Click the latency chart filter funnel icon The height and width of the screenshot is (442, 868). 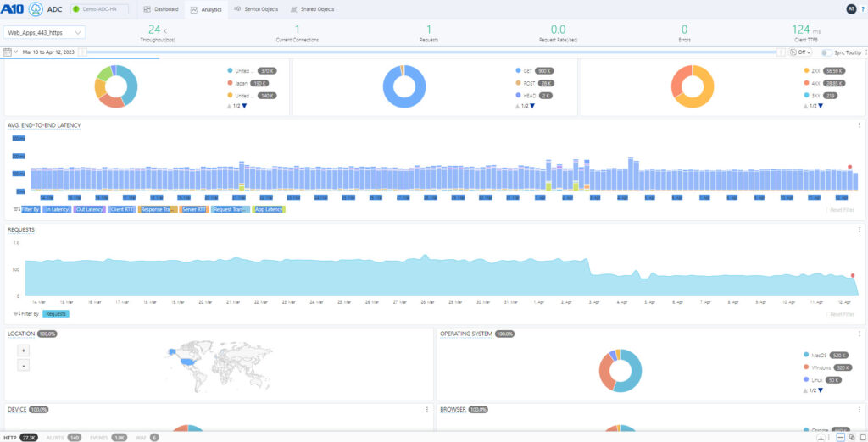(15, 210)
